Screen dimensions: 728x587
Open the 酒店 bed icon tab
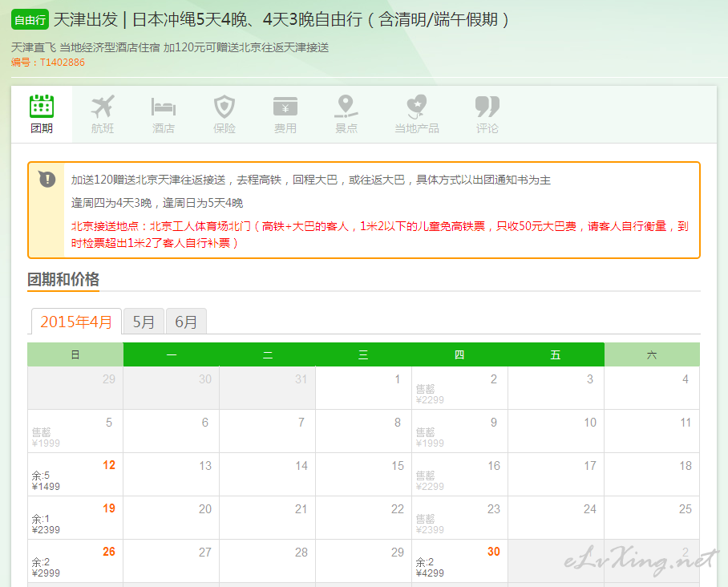pyautogui.click(x=164, y=114)
